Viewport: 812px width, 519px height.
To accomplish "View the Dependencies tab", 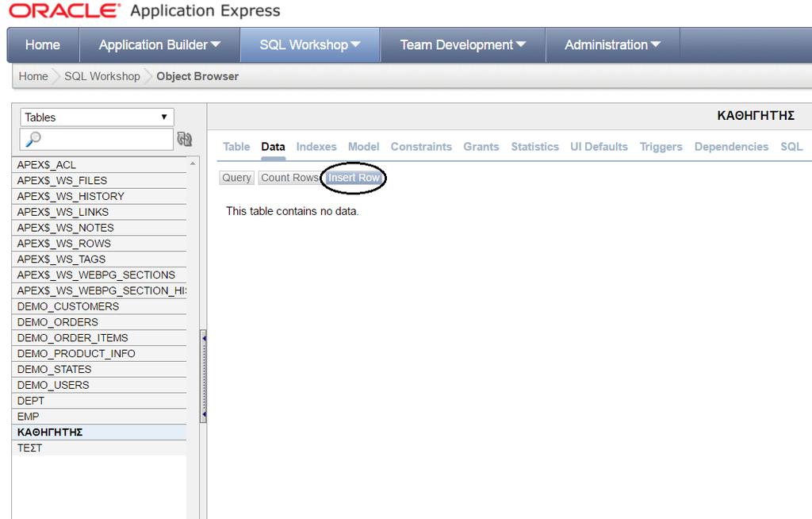I will (x=731, y=147).
